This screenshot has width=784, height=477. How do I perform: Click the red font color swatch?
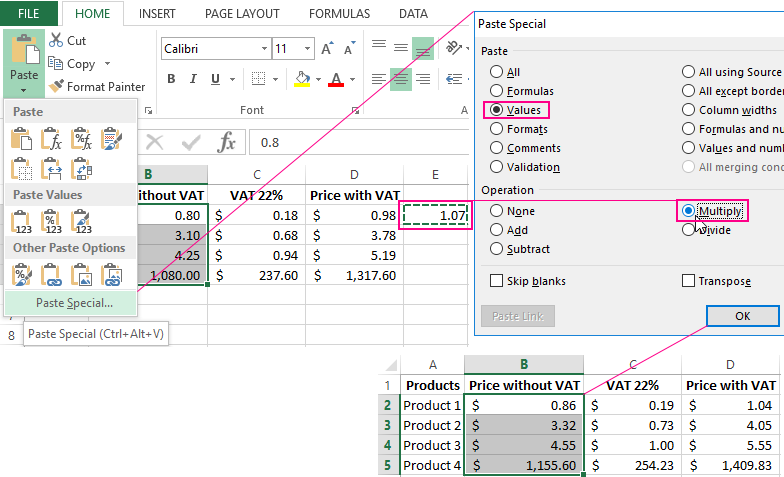[x=335, y=80]
